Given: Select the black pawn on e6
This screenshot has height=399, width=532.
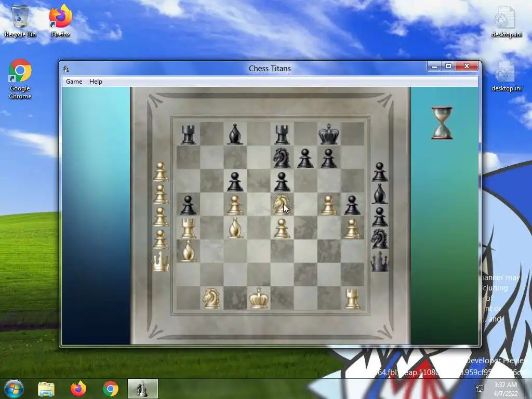Looking at the screenshot, I should [282, 181].
